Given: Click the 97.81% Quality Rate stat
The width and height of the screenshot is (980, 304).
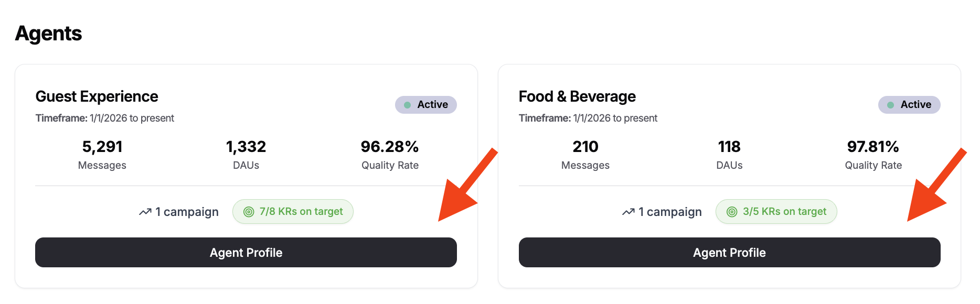Looking at the screenshot, I should point(873,154).
